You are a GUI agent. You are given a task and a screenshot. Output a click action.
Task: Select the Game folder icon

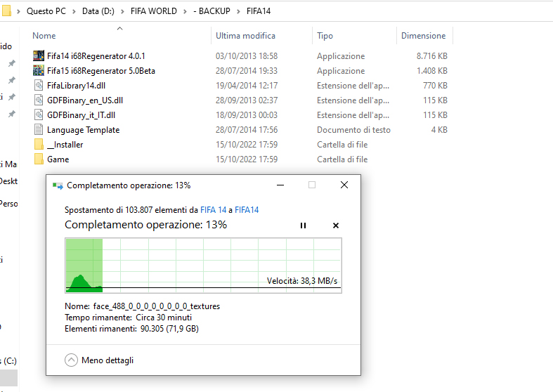point(39,159)
